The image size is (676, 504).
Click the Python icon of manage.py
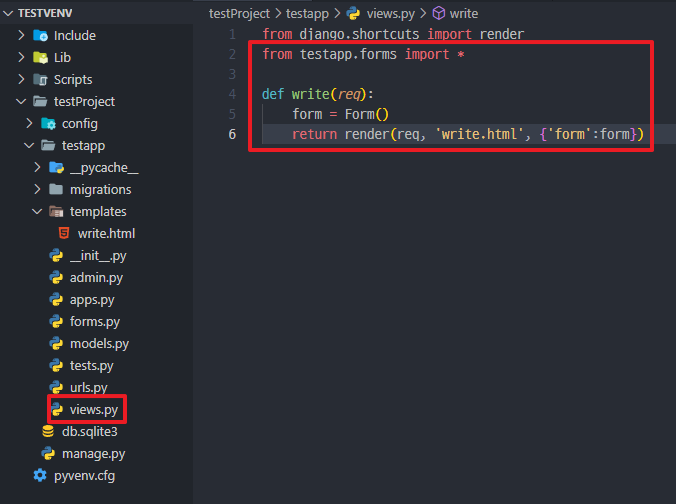click(48, 454)
